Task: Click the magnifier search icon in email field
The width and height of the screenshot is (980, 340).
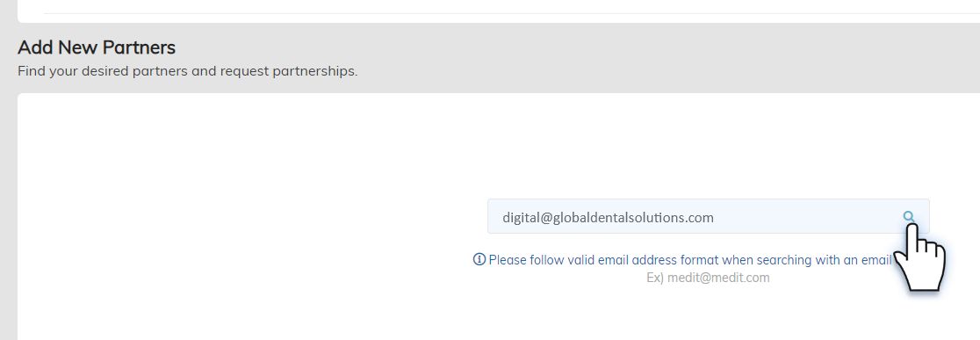Action: [909, 216]
